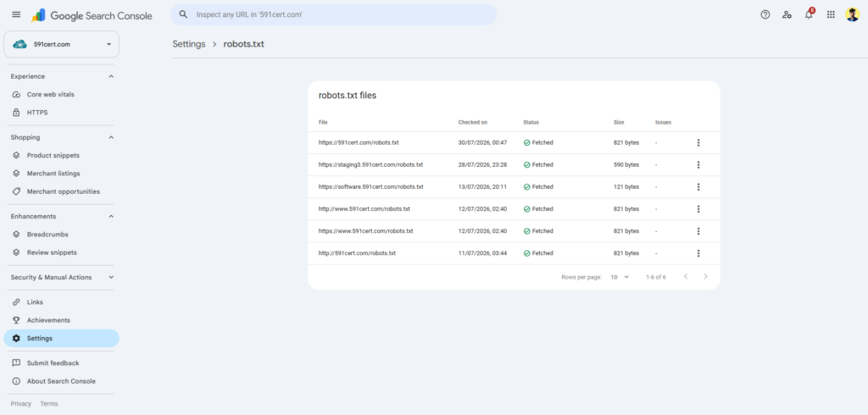
Task: Click the Links icon in sidebar
Action: pyautogui.click(x=17, y=302)
